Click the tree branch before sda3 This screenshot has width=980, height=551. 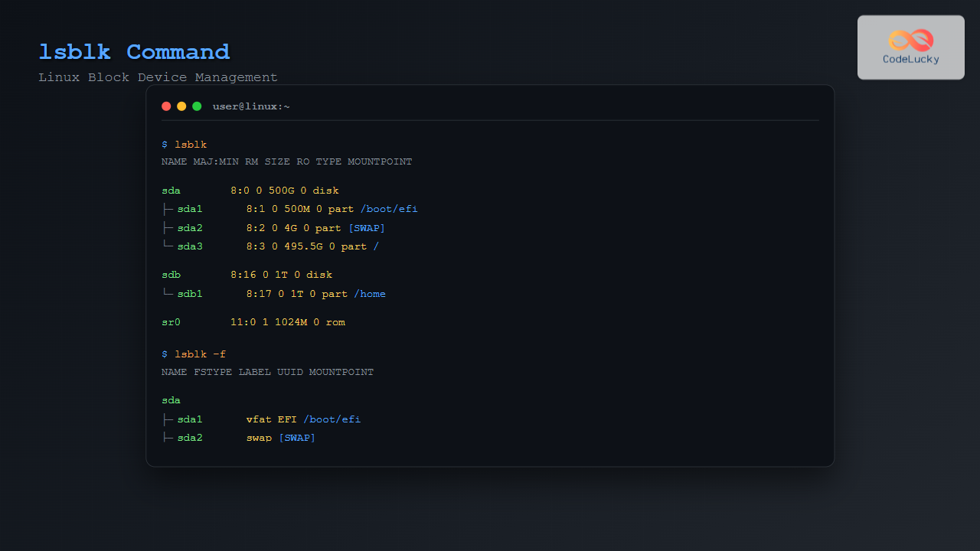pos(168,246)
